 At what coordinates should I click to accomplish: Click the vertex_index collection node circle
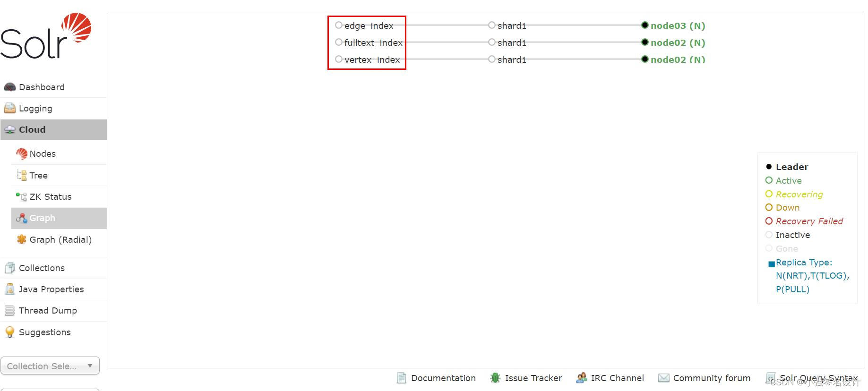(338, 59)
